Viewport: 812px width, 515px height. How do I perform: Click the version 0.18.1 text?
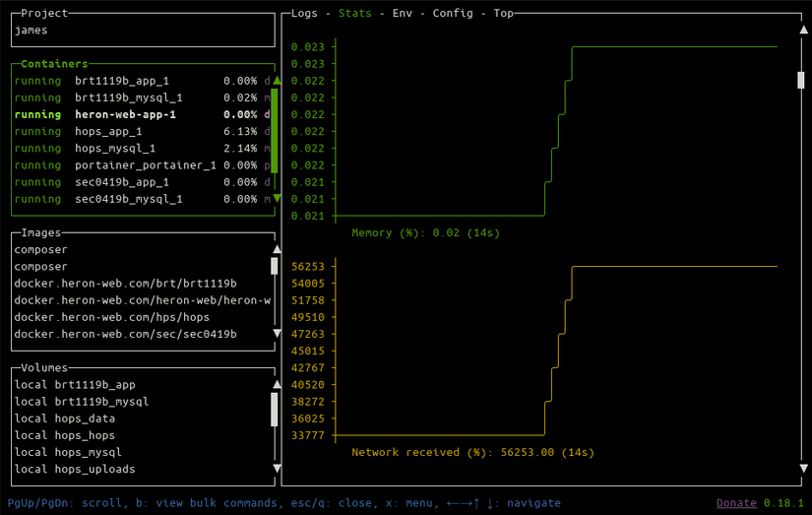783,503
